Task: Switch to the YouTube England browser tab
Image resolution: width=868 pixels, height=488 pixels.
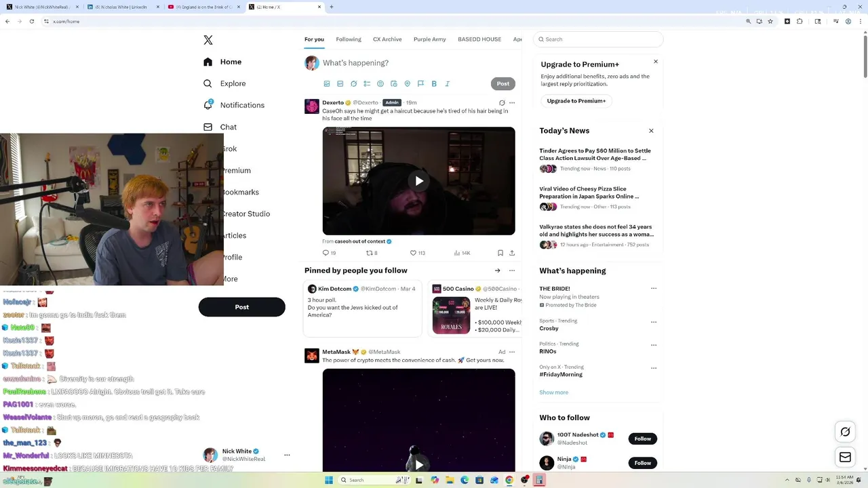Action: 204,7
